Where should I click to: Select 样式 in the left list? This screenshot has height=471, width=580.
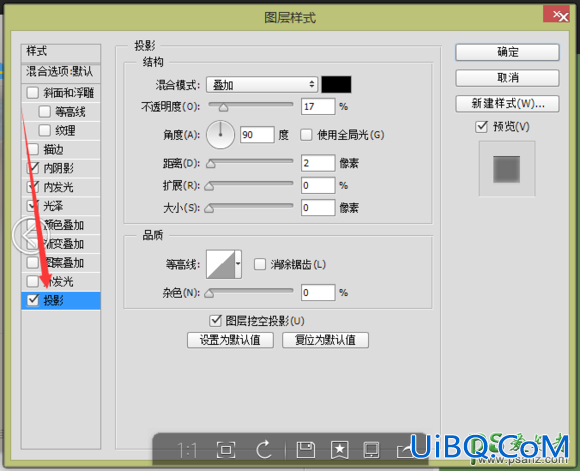pyautogui.click(x=61, y=52)
